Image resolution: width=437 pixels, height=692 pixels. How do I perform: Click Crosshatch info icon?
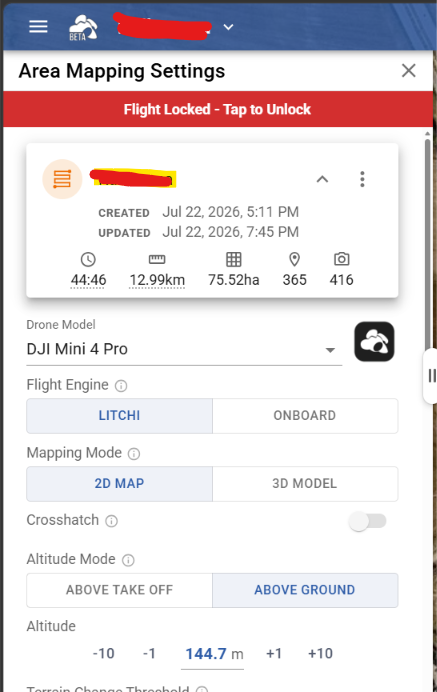(x=111, y=521)
